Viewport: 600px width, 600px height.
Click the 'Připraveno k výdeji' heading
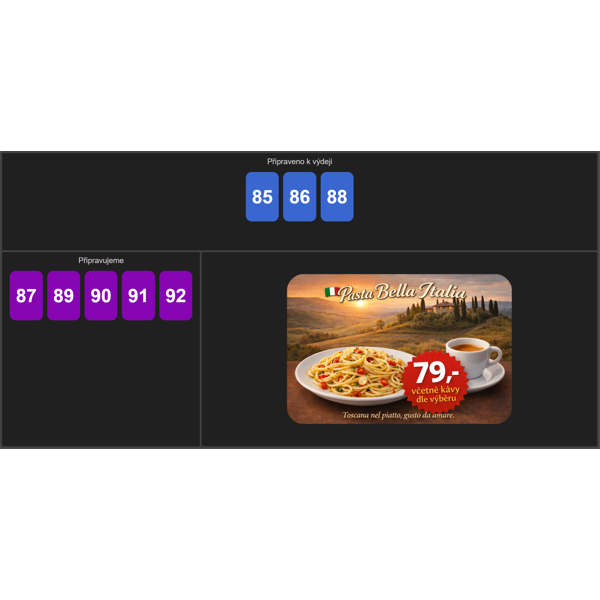[300, 161]
